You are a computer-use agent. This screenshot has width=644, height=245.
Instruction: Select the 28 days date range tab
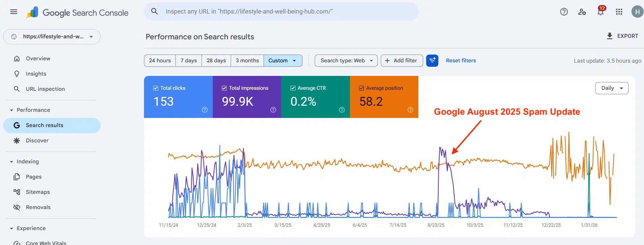pos(216,61)
